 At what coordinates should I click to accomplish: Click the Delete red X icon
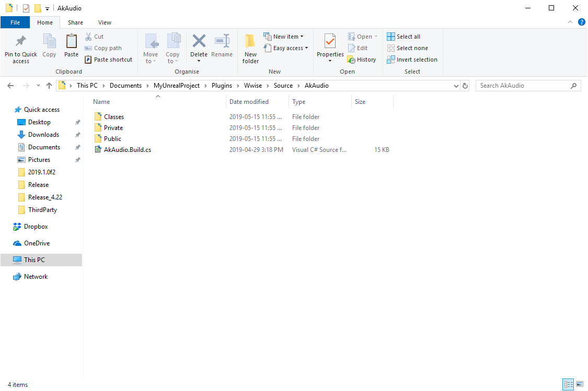click(199, 41)
